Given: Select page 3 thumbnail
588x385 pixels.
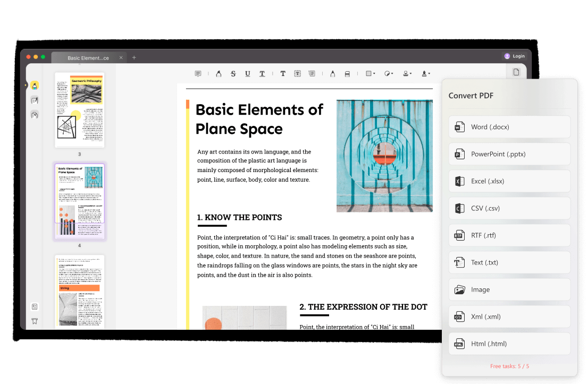Looking at the screenshot, I should (80, 110).
